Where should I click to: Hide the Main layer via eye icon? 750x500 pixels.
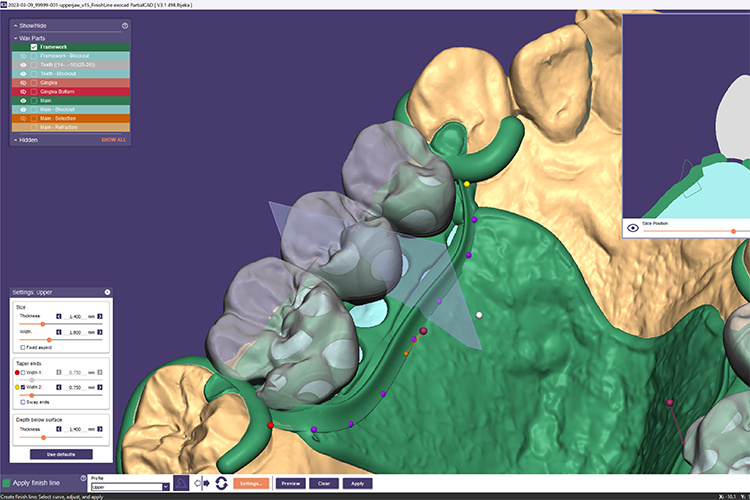pos(23,100)
